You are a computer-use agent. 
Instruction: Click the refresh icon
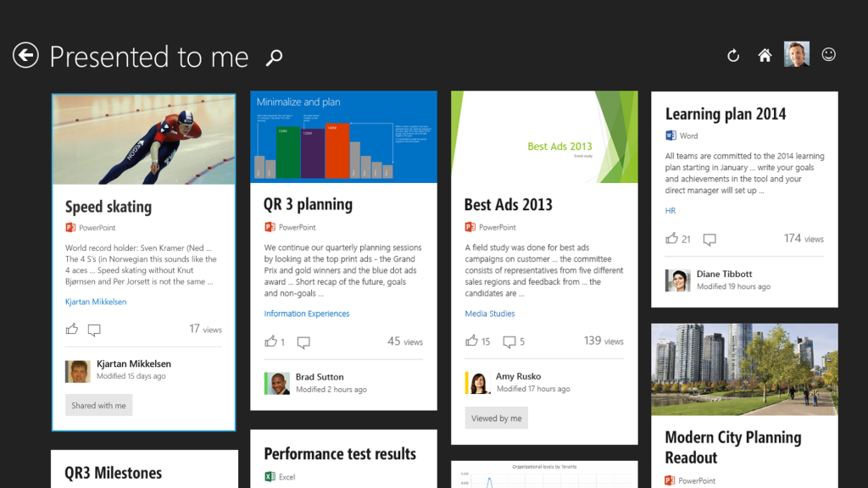coord(733,56)
